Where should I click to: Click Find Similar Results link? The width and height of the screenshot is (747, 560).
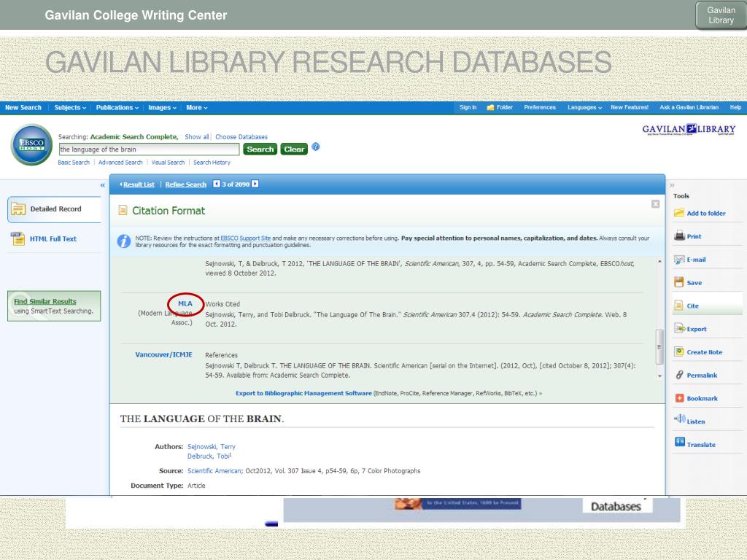pos(44,301)
